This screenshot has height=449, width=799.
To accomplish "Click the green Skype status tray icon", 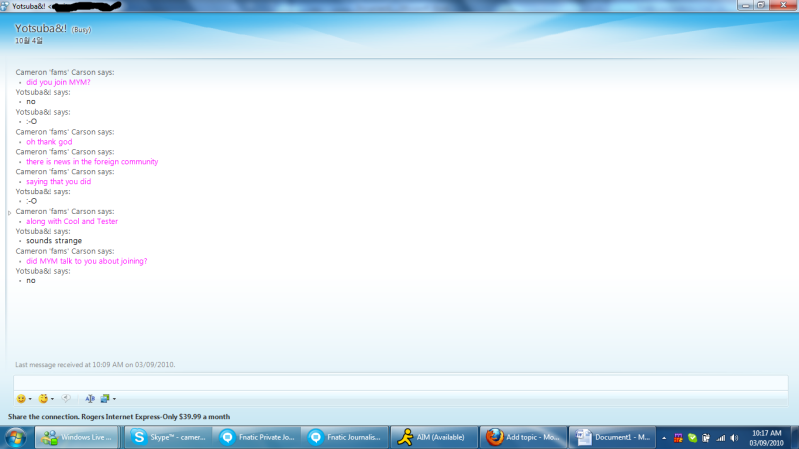I will (x=692, y=438).
